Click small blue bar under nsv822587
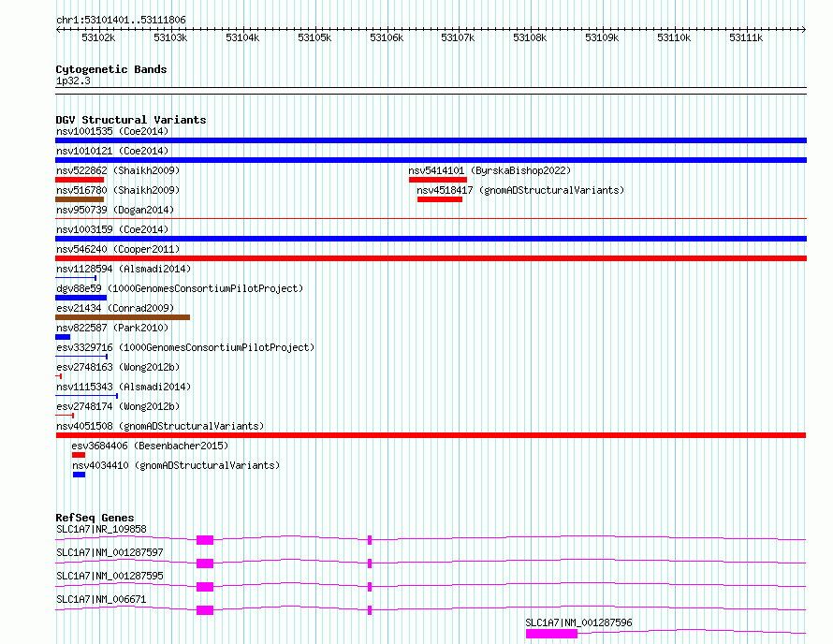This screenshot has height=644, width=833. (x=63, y=337)
